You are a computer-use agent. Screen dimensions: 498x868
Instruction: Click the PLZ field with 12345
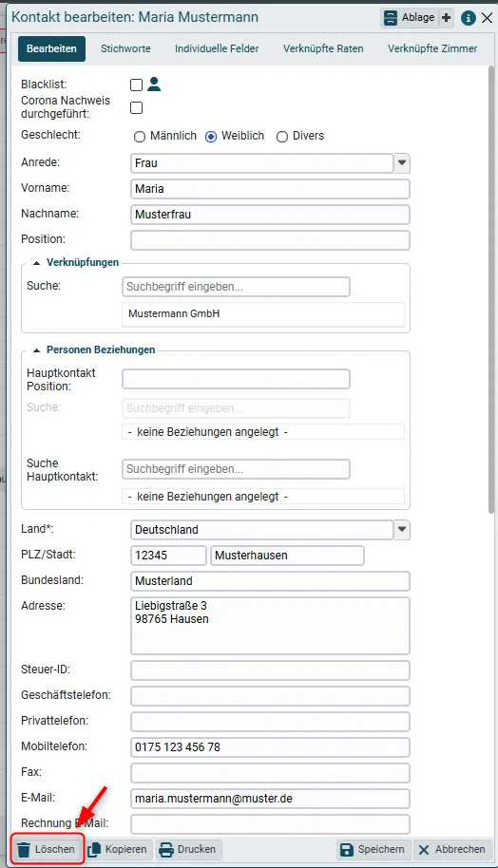click(x=168, y=556)
